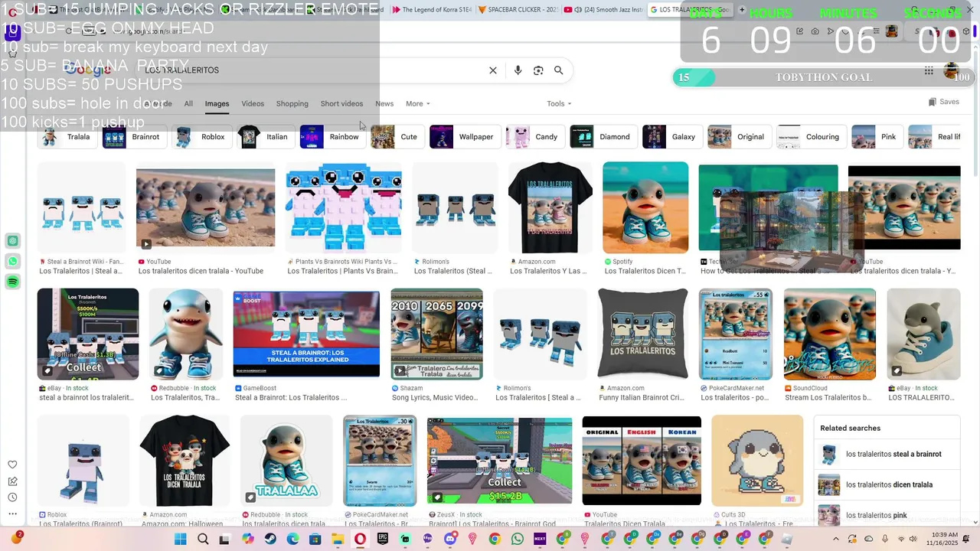Viewport: 980px width, 551px height.
Task: Start voice search with the microphone
Action: pos(518,70)
